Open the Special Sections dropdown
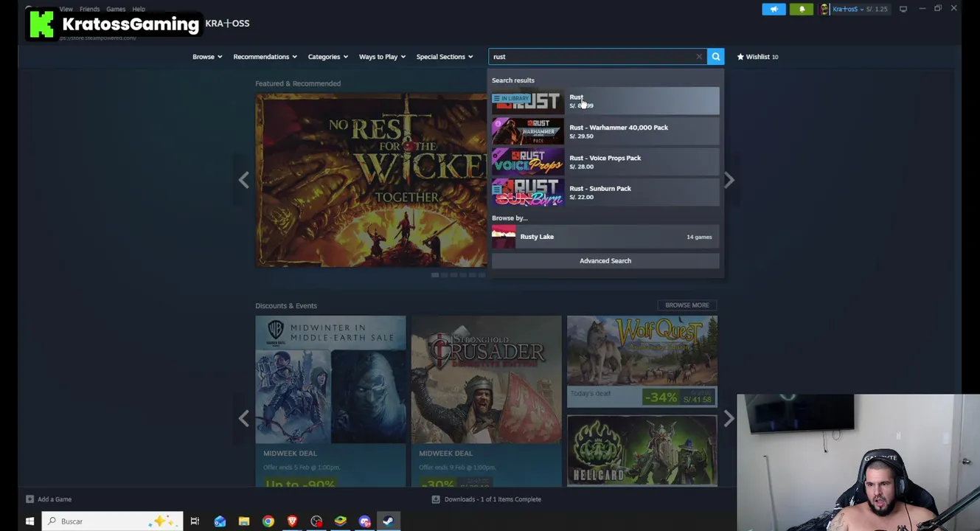The image size is (980, 531). pyautogui.click(x=445, y=57)
